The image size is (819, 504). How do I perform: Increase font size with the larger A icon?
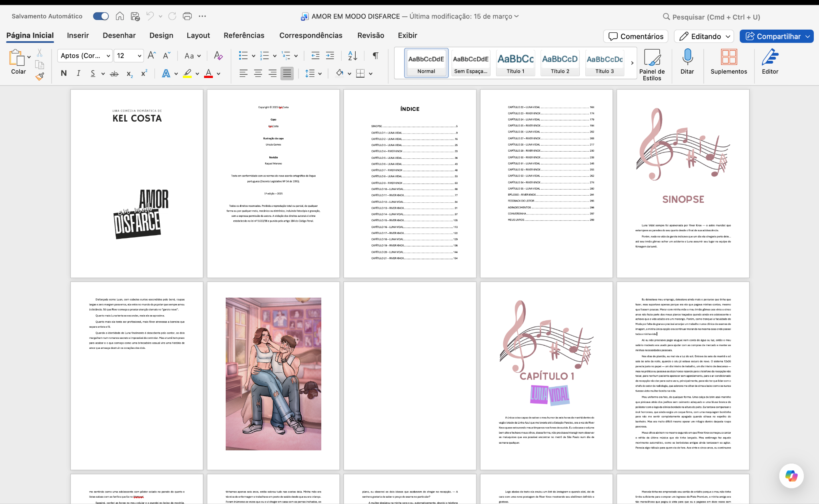coord(152,56)
